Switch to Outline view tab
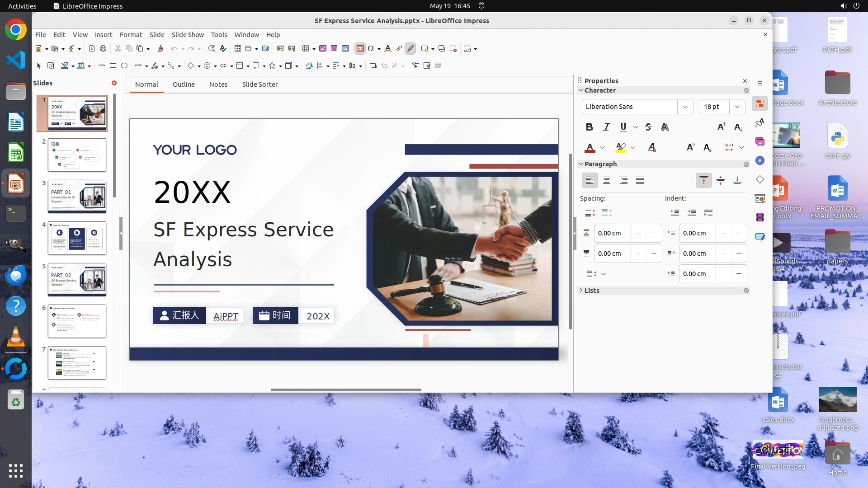This screenshot has width=868, height=488. point(184,84)
